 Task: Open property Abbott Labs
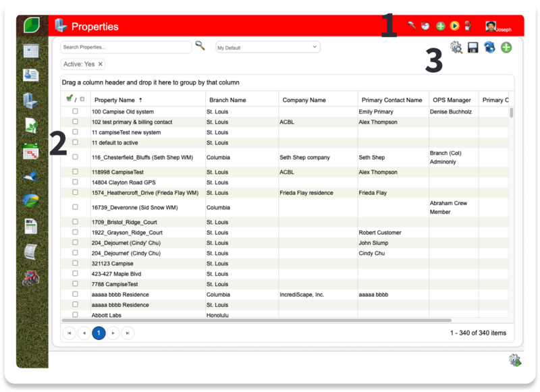(107, 315)
